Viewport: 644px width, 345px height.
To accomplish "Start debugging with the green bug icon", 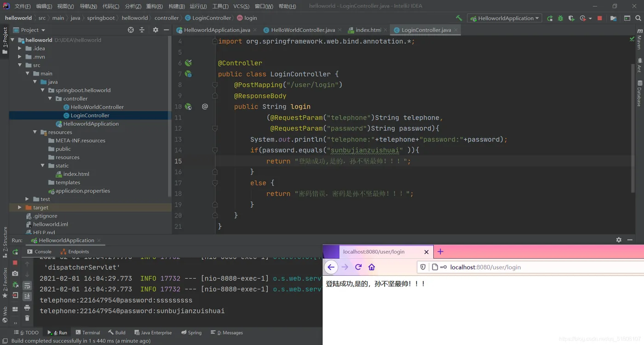I will [560, 18].
